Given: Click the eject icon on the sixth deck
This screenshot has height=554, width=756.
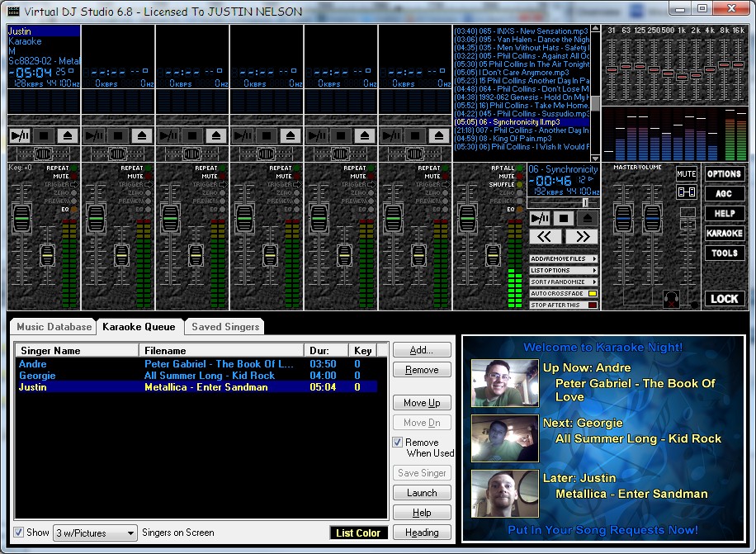Looking at the screenshot, I should 439,136.
